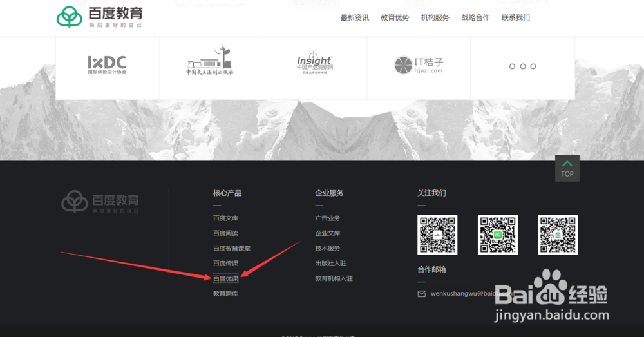This screenshot has width=644, height=337.
Task: Click the gray footer 百度教育 logo
Action: point(100,202)
